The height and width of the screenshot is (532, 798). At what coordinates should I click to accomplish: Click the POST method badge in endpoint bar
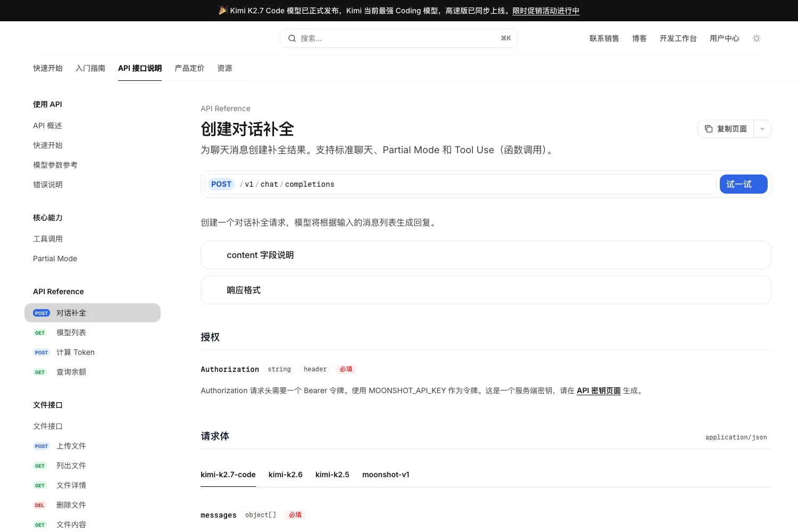[221, 184]
